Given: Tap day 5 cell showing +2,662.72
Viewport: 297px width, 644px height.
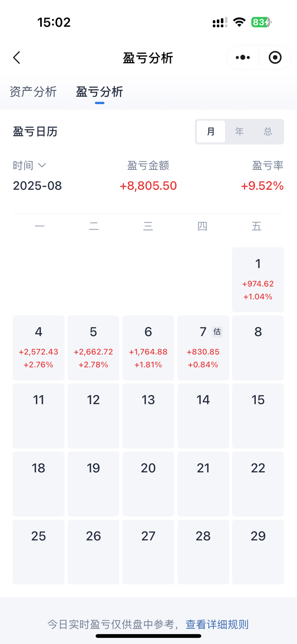Looking at the screenshot, I should (93, 348).
